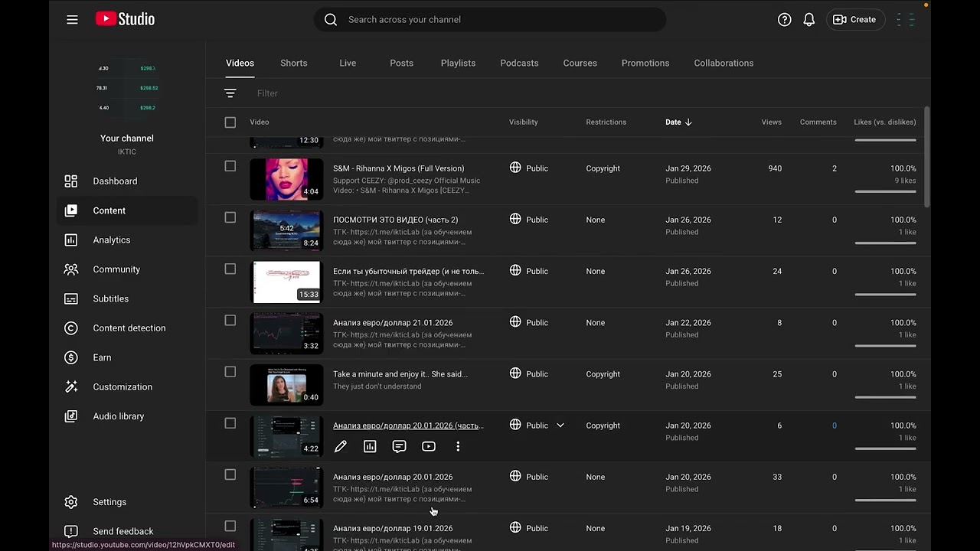Click the Create button
The image size is (980, 551).
(854, 20)
